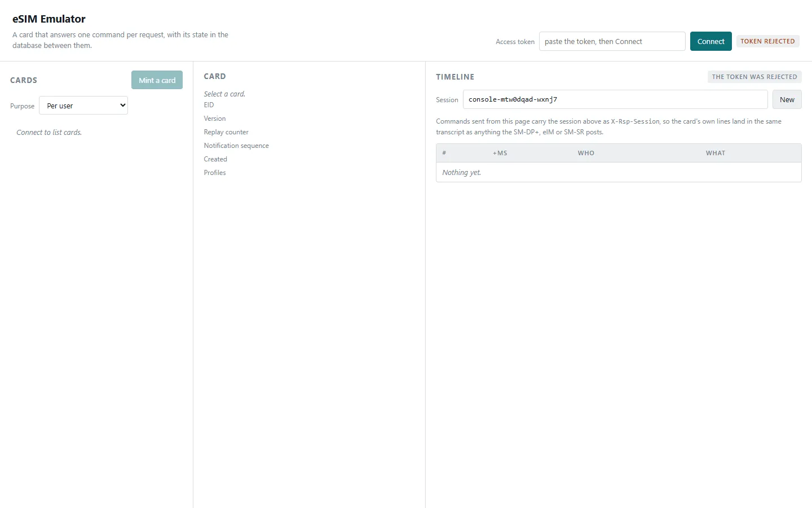The height and width of the screenshot is (508, 812).
Task: Click the TOKEN REJECTED status badge
Action: (767, 41)
